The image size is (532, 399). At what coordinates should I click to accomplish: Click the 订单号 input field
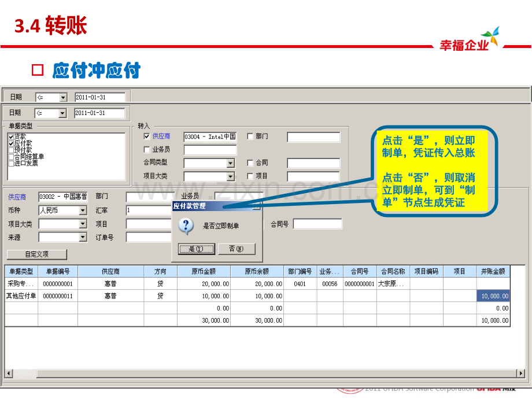[149, 237]
